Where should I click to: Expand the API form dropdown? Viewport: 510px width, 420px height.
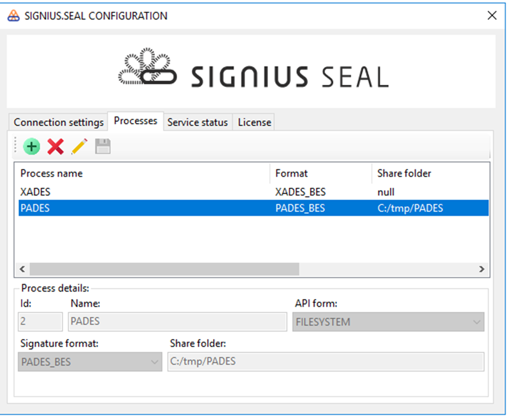pos(388,322)
